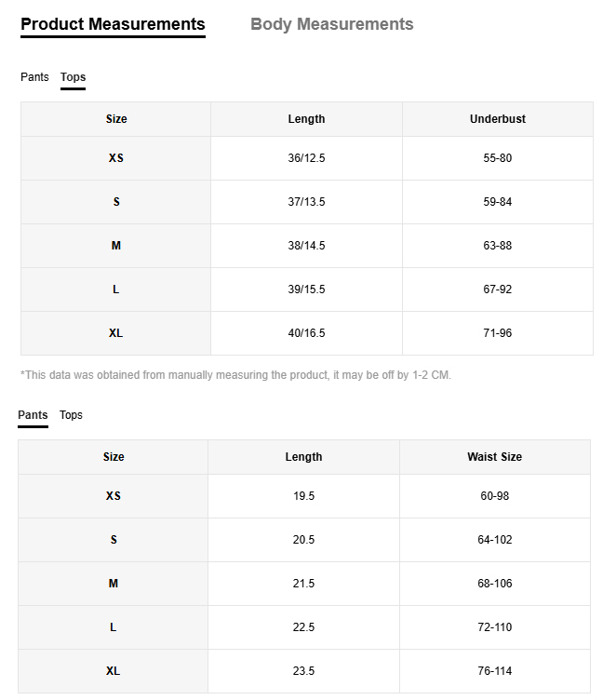Click the 36/12.5 length cell
Screen dimensions: 603x700
306,158
